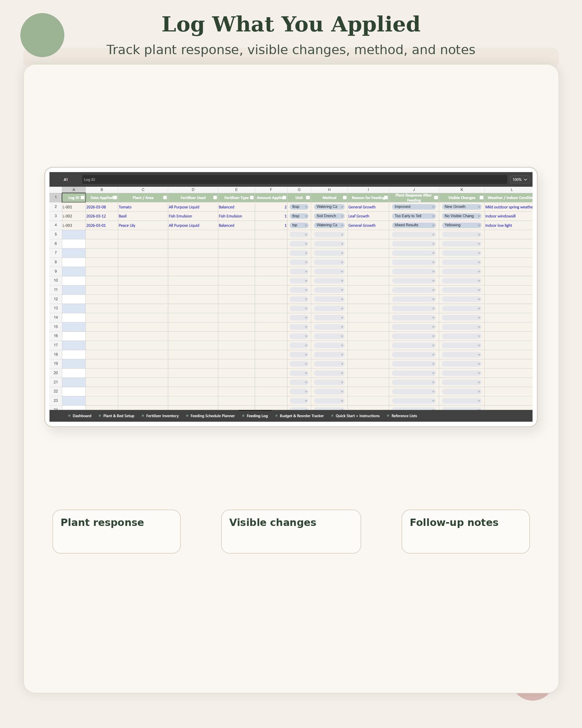Viewport: 582px width, 728px height.
Task: Open the Unit column filter button
Action: point(308,197)
